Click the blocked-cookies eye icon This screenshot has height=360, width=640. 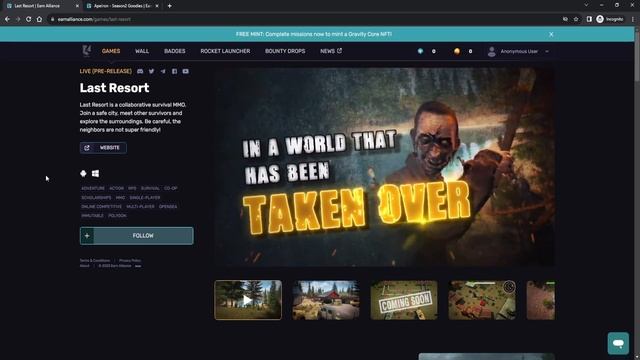(565, 19)
